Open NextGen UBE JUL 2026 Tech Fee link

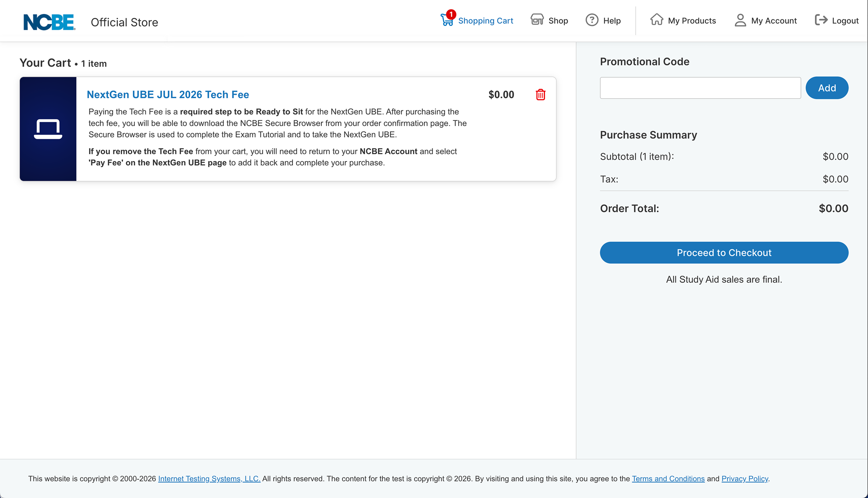(x=168, y=95)
